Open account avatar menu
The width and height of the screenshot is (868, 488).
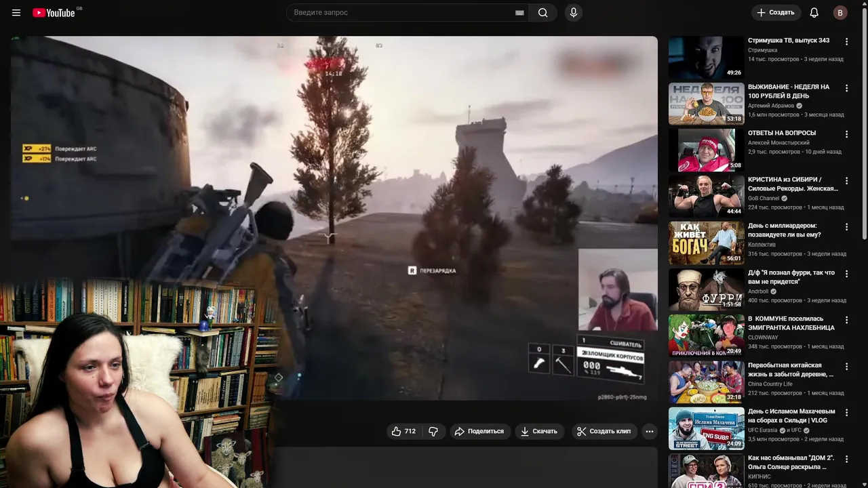pyautogui.click(x=840, y=12)
